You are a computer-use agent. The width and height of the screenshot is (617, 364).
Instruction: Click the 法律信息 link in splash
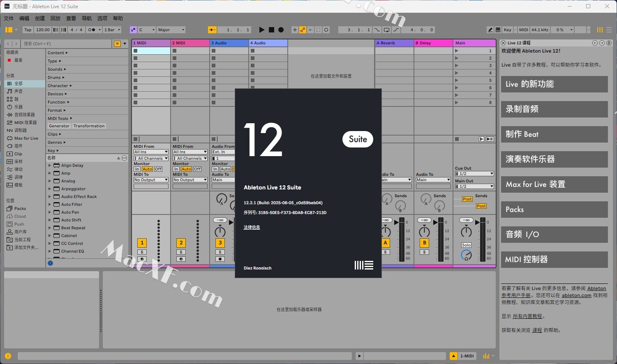point(252,227)
